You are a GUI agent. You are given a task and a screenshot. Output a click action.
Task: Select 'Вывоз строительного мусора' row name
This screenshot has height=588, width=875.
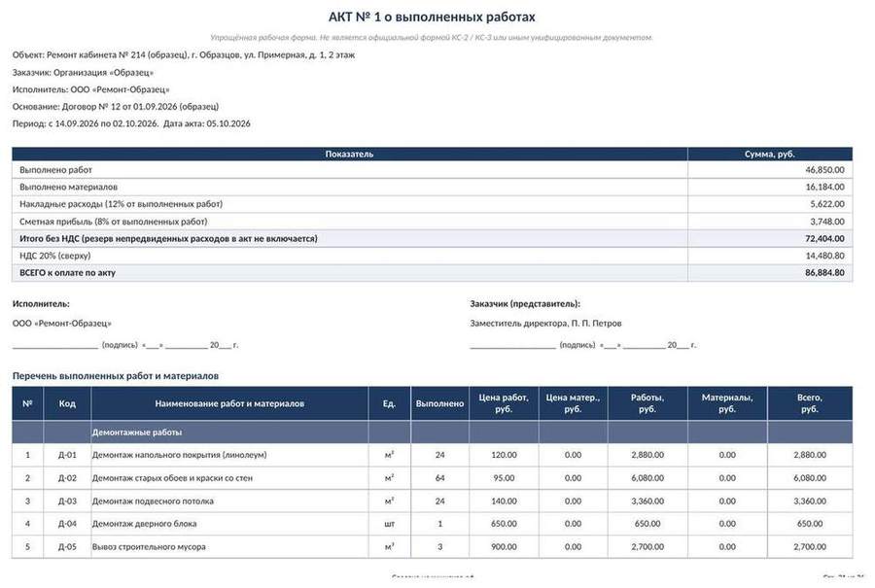pos(149,547)
